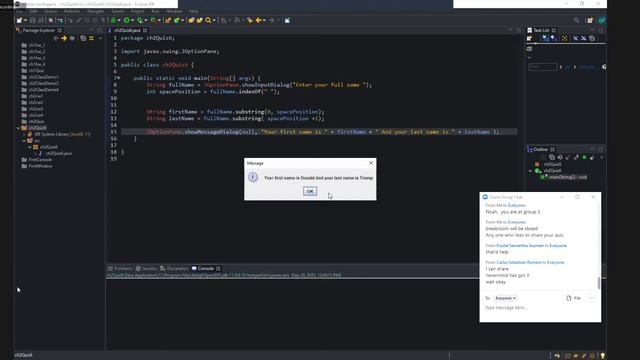
Task: Select the ch2Quiz6.java editor tab
Action: coord(127,30)
